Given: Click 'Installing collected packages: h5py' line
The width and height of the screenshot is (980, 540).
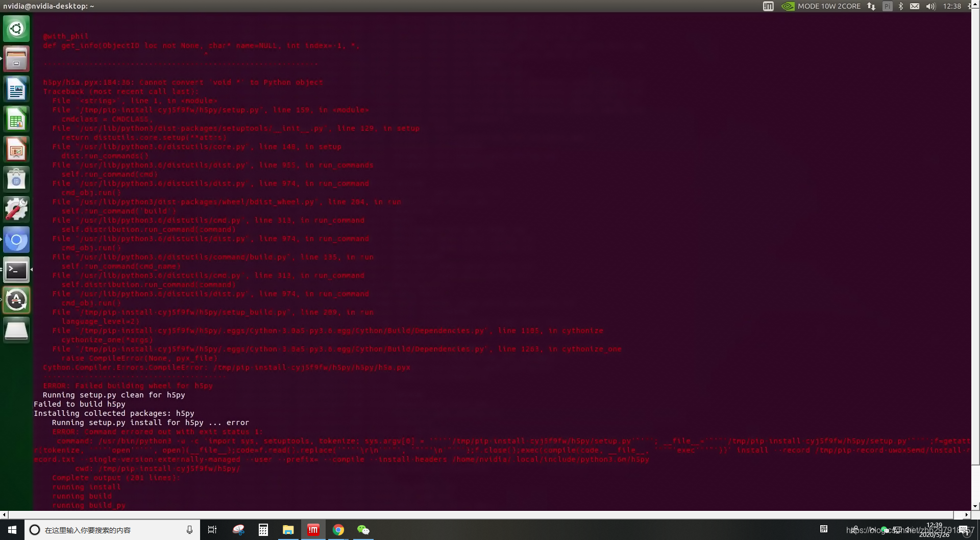Looking at the screenshot, I should click(114, 413).
